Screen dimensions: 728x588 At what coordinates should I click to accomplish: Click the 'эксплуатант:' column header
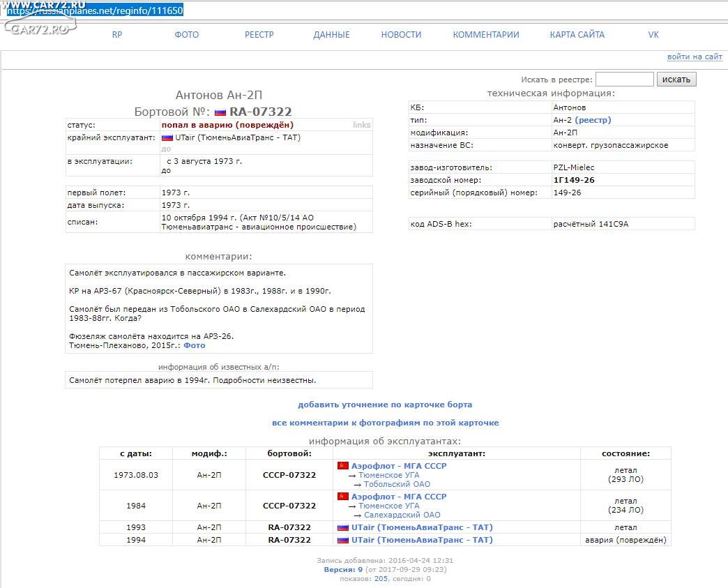[457, 453]
